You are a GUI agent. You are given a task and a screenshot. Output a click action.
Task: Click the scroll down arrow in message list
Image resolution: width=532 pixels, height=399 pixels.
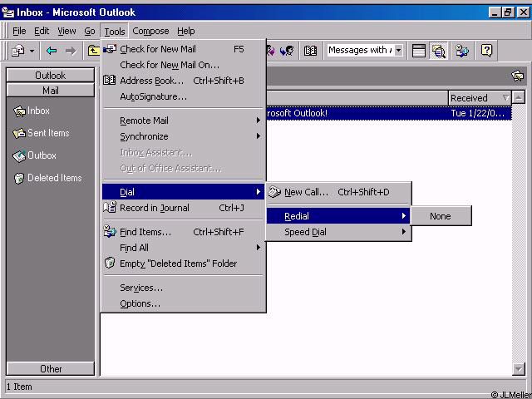pos(519,369)
